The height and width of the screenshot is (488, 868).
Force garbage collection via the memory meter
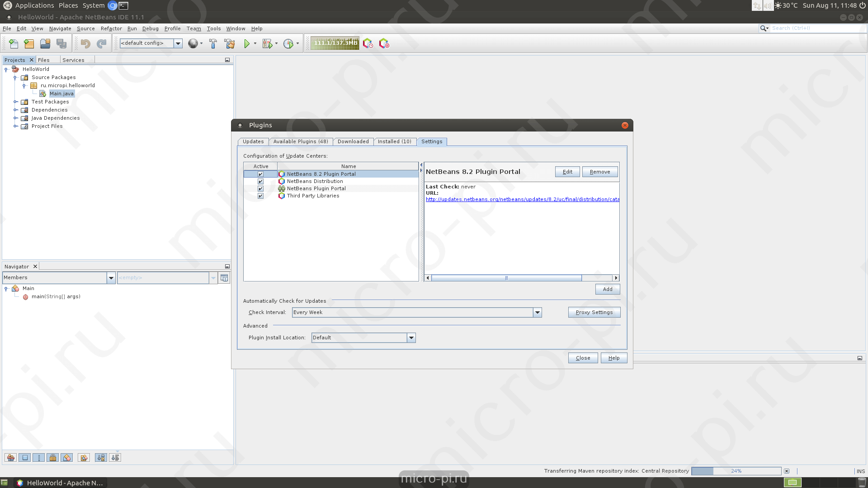[x=335, y=43]
